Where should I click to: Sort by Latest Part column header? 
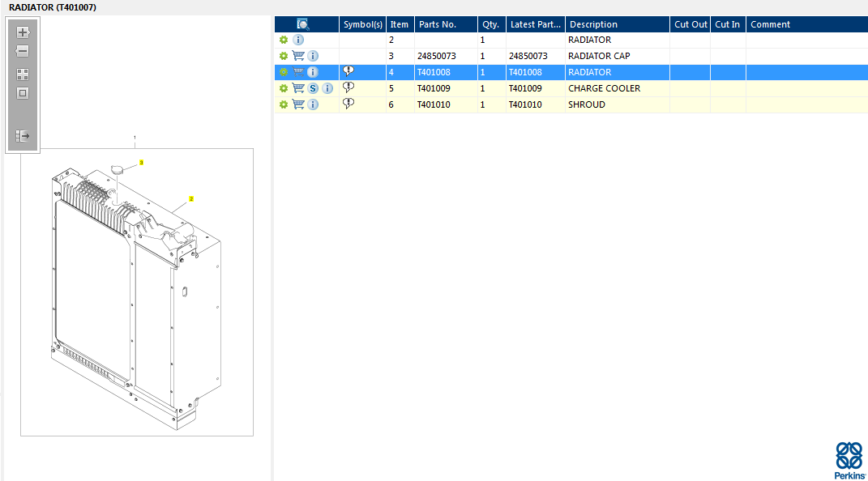pyautogui.click(x=535, y=24)
